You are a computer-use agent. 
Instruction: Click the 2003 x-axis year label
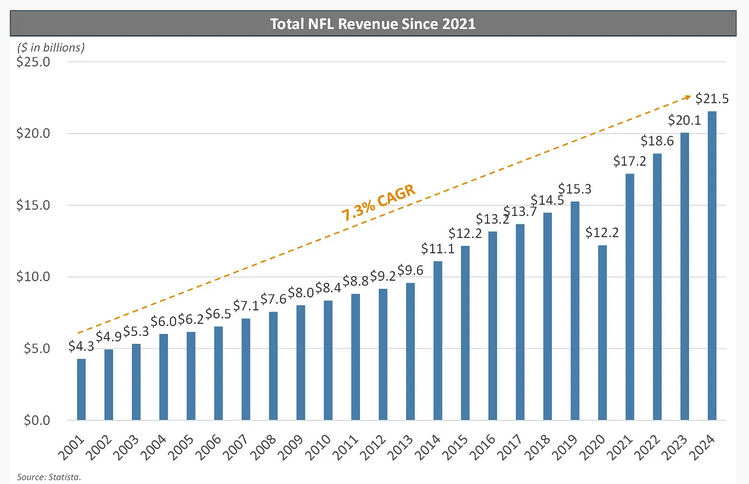[127, 447]
